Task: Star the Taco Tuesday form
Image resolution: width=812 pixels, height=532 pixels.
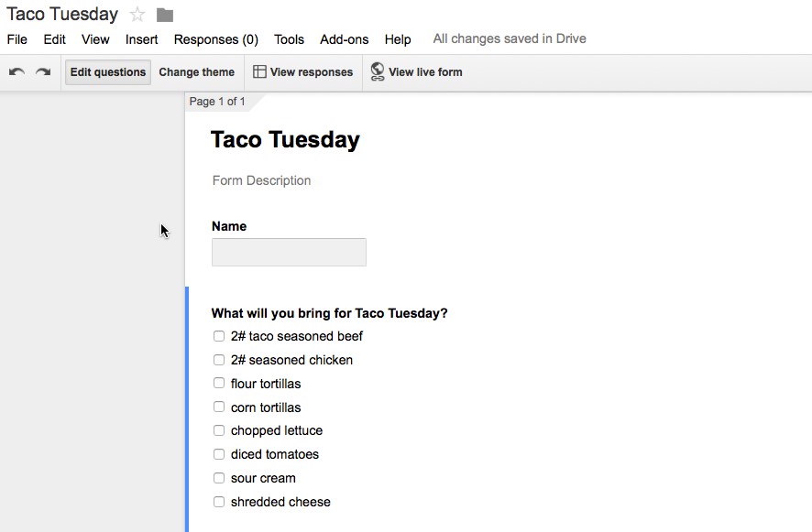Action: point(137,15)
